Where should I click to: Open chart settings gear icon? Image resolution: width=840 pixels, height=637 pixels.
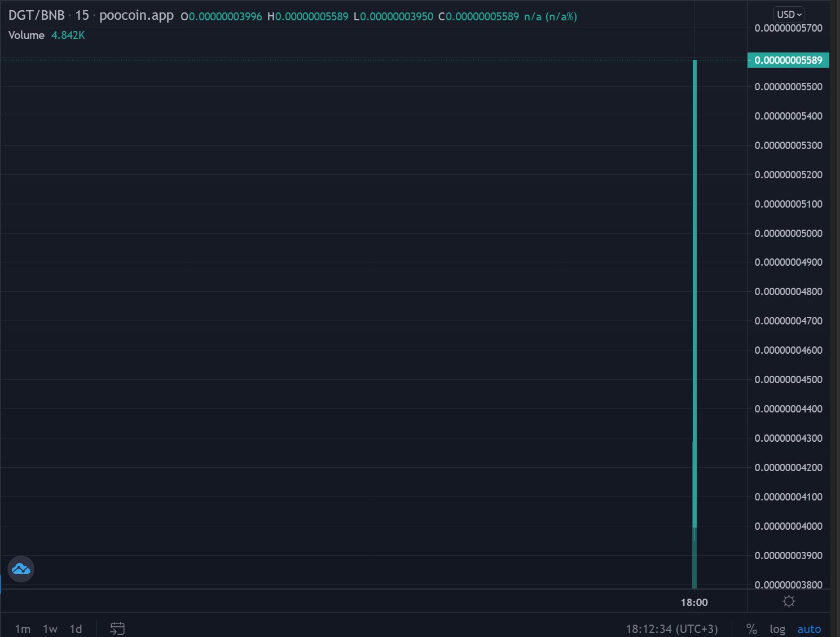click(x=789, y=601)
